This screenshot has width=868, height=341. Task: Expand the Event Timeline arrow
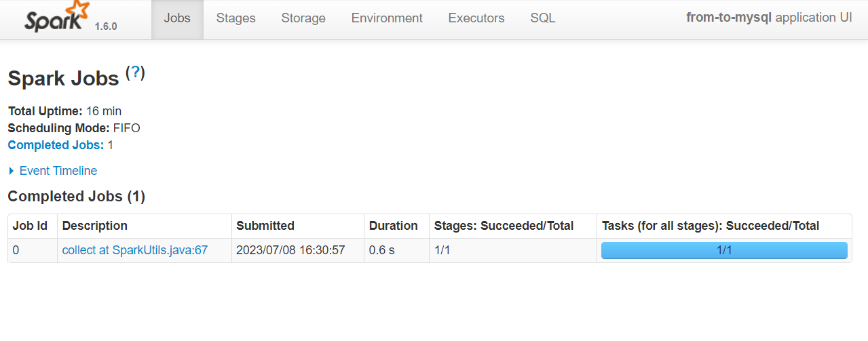(12, 171)
